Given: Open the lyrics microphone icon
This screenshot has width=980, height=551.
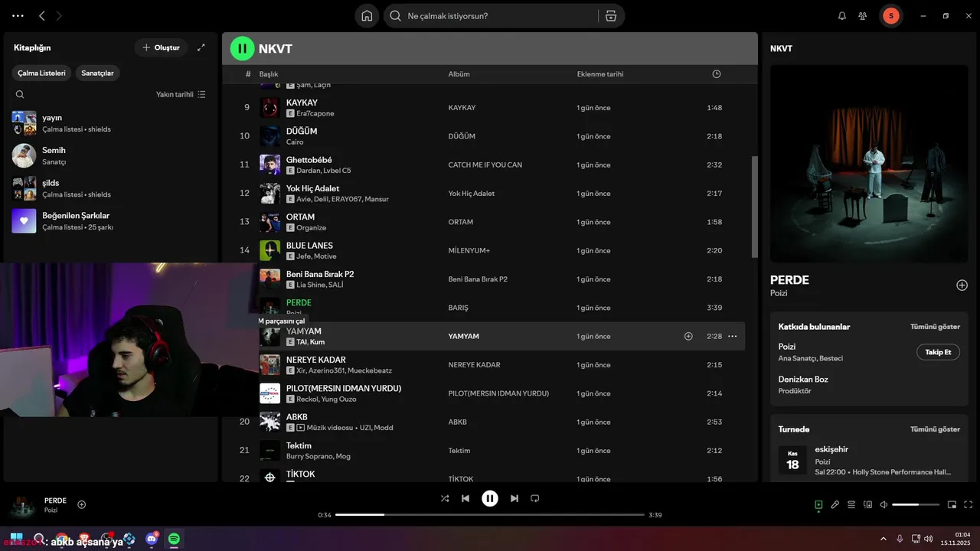Looking at the screenshot, I should point(835,504).
